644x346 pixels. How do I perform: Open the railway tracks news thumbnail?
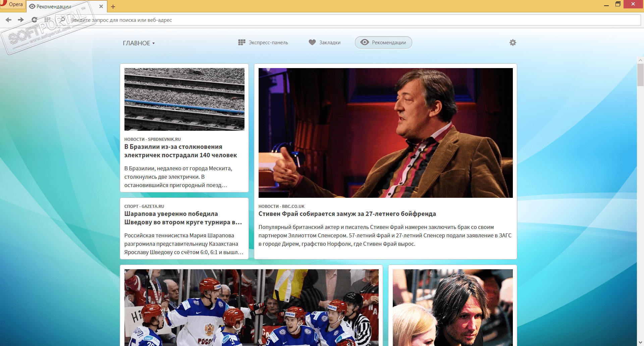click(x=184, y=99)
